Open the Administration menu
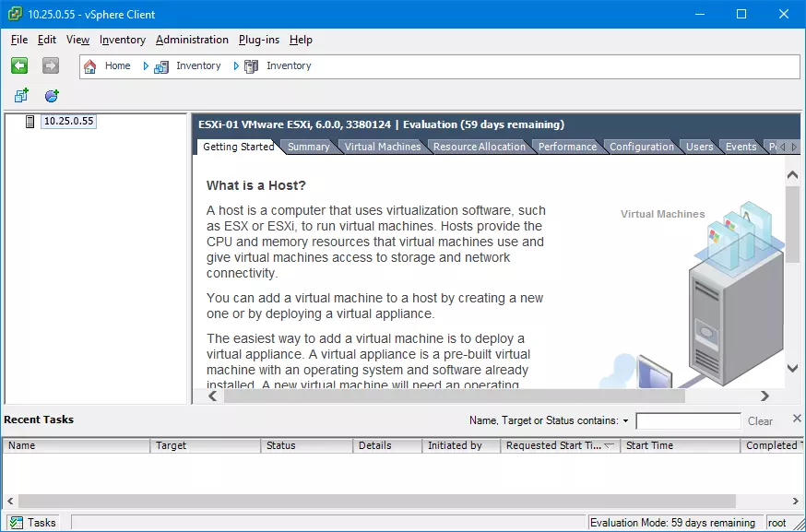 pyautogui.click(x=192, y=40)
